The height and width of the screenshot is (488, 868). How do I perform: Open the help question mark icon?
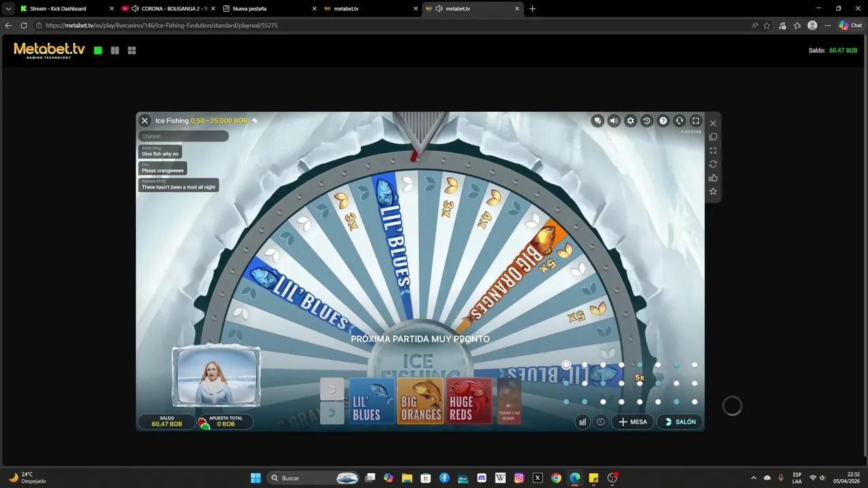663,121
